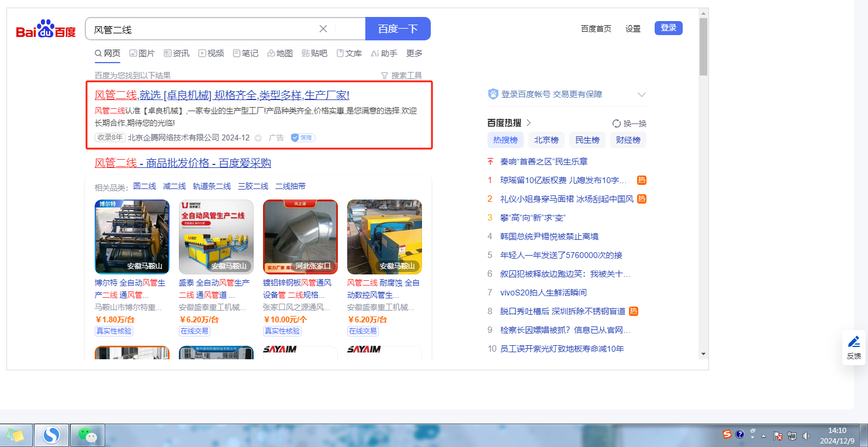Click the 百度一下 search button
The image size is (868, 447).
398,29
